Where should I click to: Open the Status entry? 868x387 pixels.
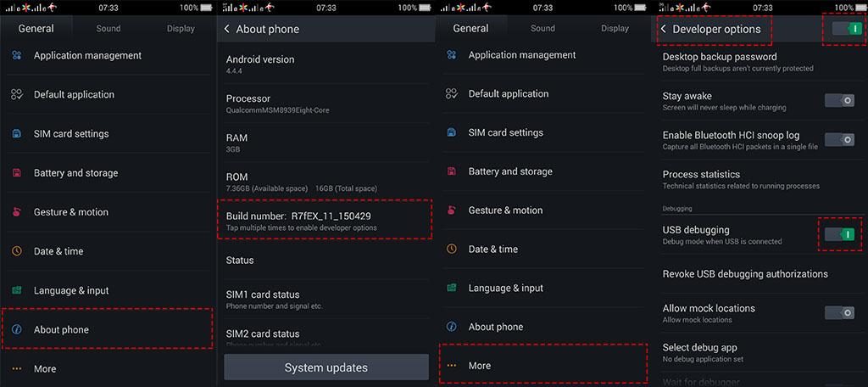click(x=325, y=260)
